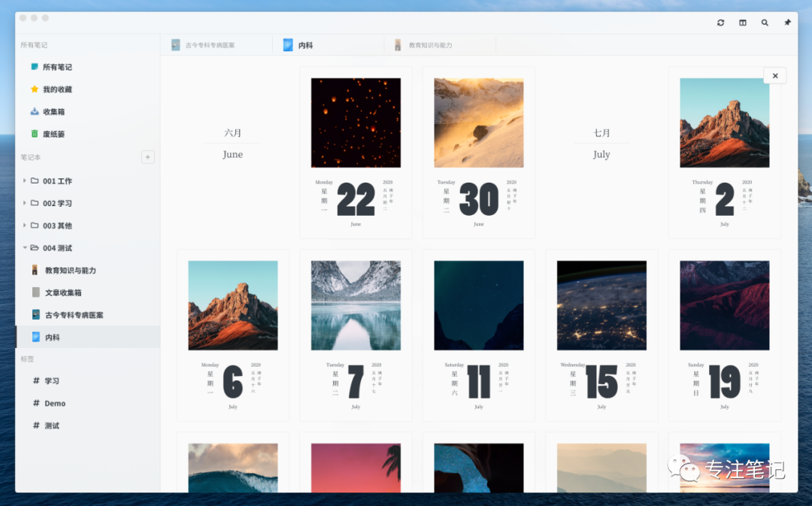Select 古今专科专病医案 label in the sidebar
The width and height of the screenshot is (812, 506).
74,315
